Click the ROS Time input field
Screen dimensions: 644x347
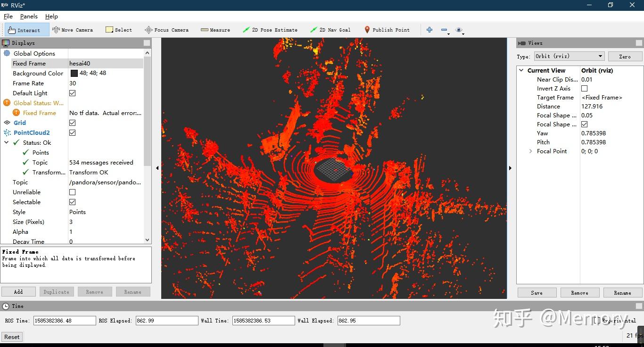point(65,321)
